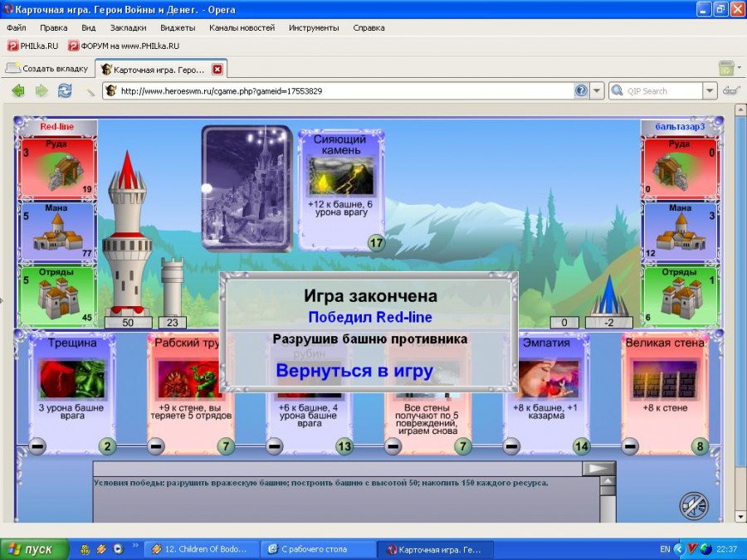
Task: Open the Инструменты menu
Action: tap(314, 27)
